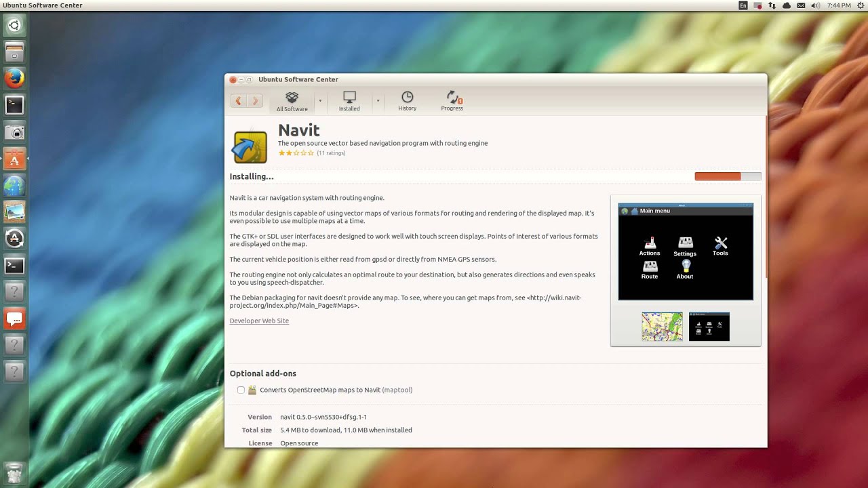Image resolution: width=868 pixels, height=488 pixels.
Task: Expand the All Software dropdown arrow
Action: (320, 101)
